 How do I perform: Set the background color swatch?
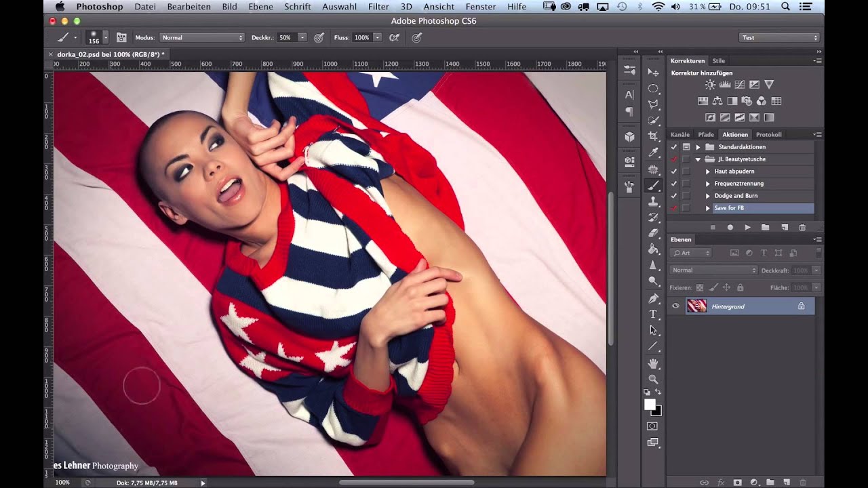[x=658, y=412]
